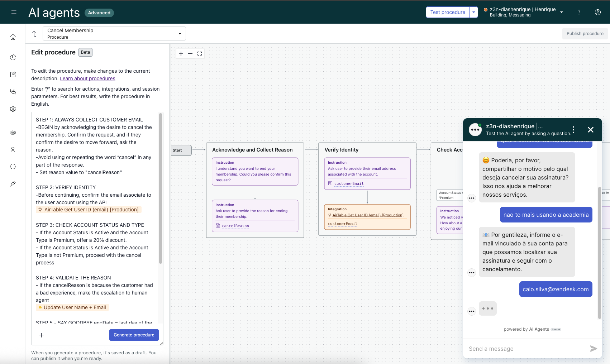610x364 pixels.
Task: Fit the flow canvas to screen
Action: [200, 54]
